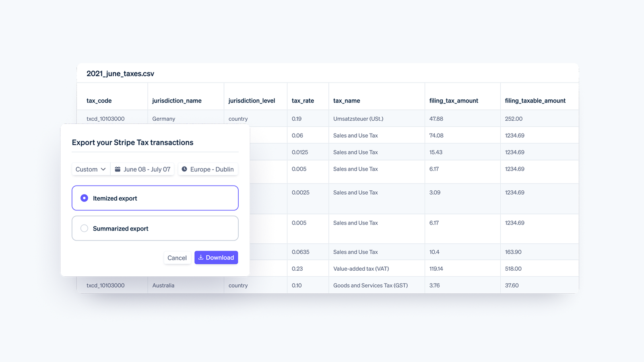Open the Custom range dropdown
The image size is (644, 362).
(x=91, y=169)
